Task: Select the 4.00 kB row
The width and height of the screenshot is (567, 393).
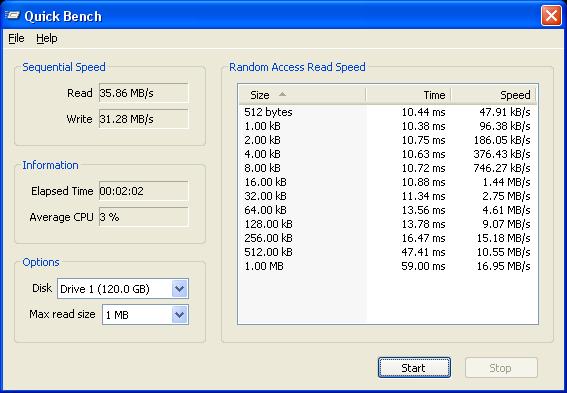Action: coord(388,154)
